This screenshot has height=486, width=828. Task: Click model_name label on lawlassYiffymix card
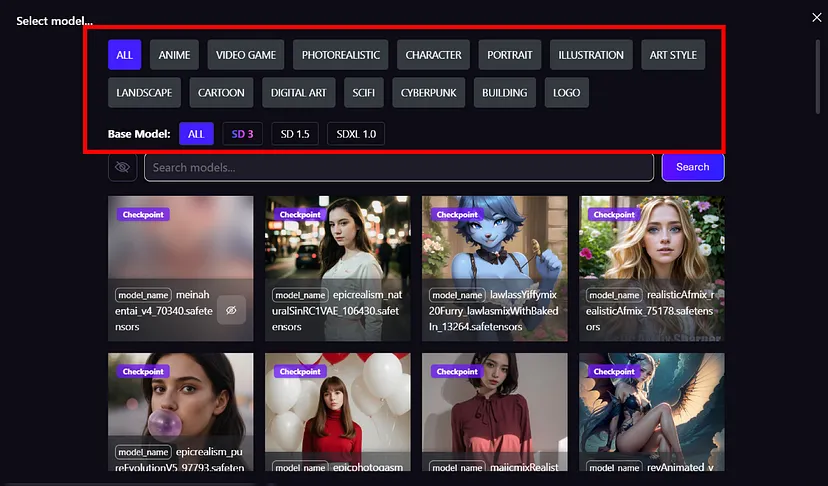tap(457, 295)
